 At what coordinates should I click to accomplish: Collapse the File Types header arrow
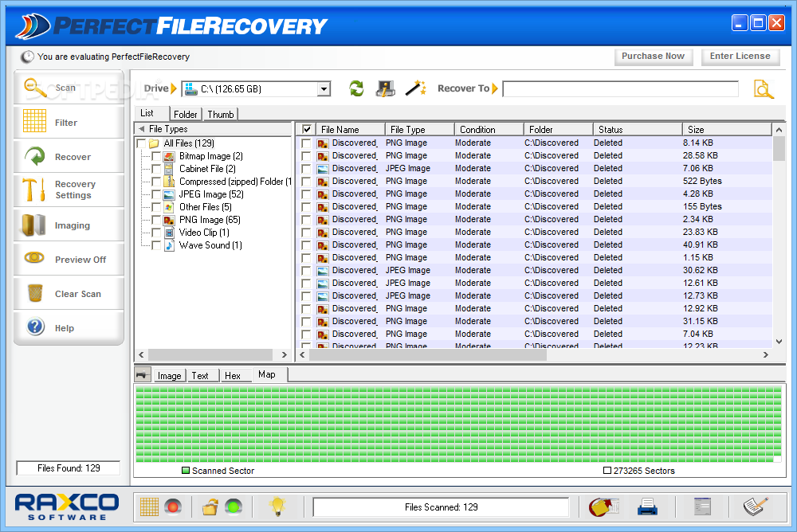(x=142, y=129)
